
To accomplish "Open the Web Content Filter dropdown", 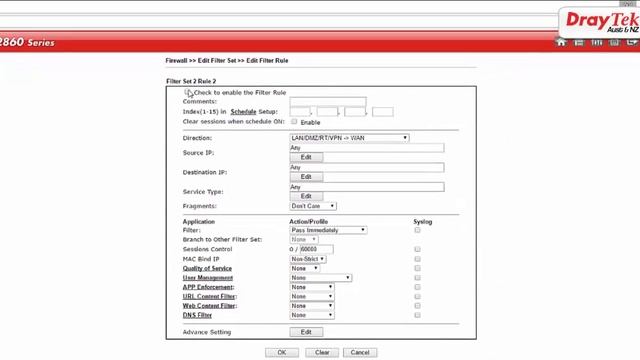I will click(312, 306).
